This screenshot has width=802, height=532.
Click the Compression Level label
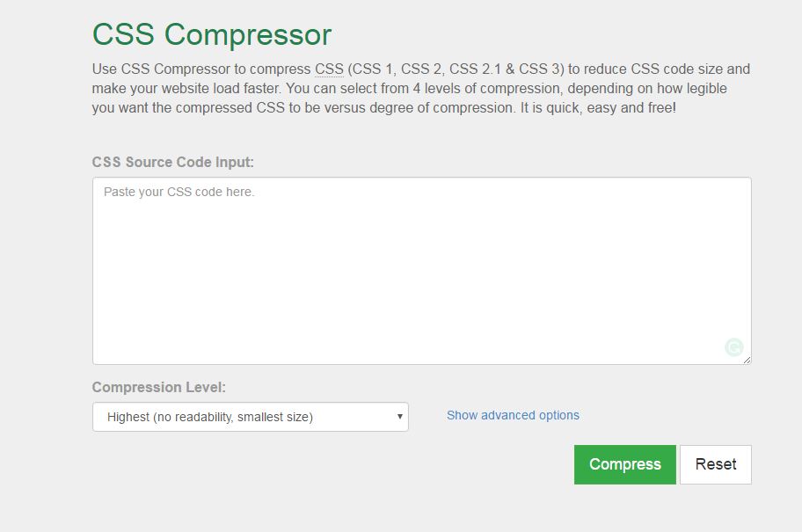click(x=158, y=387)
